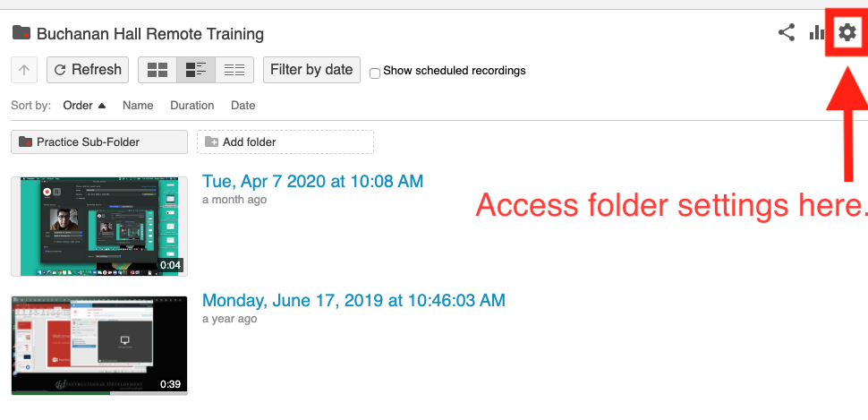
Task: Click the share folder icon
Action: click(786, 33)
